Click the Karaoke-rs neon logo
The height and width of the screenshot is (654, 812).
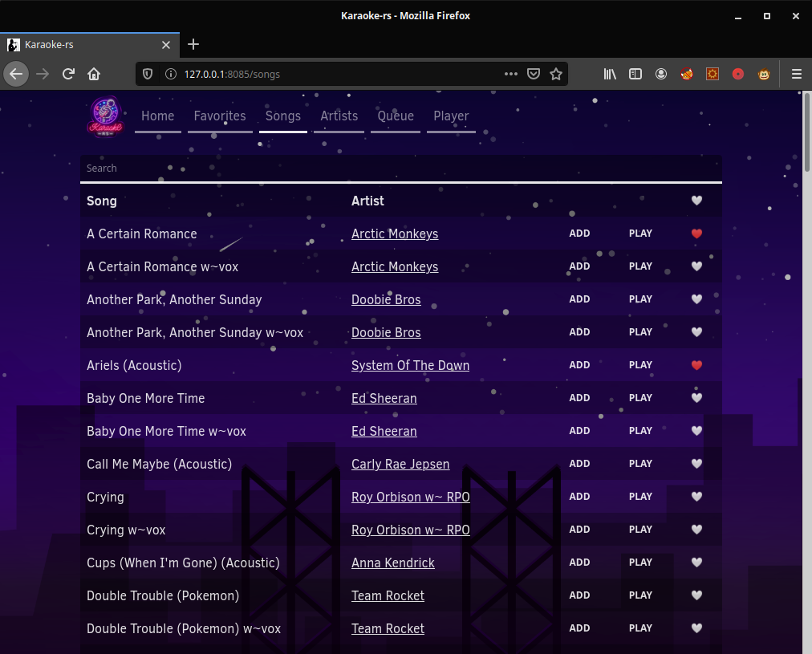106,117
